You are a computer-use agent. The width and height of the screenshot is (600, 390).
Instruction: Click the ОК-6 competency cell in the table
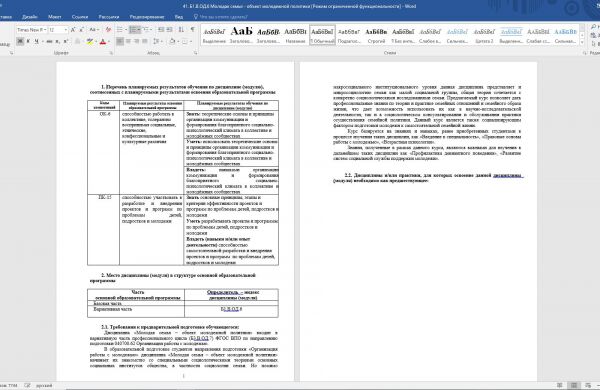[104, 153]
